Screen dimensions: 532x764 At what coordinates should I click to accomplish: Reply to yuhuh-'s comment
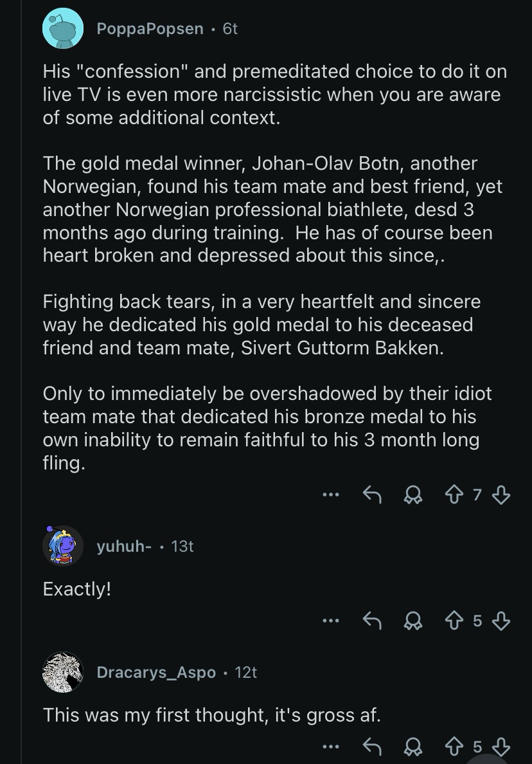tap(371, 621)
